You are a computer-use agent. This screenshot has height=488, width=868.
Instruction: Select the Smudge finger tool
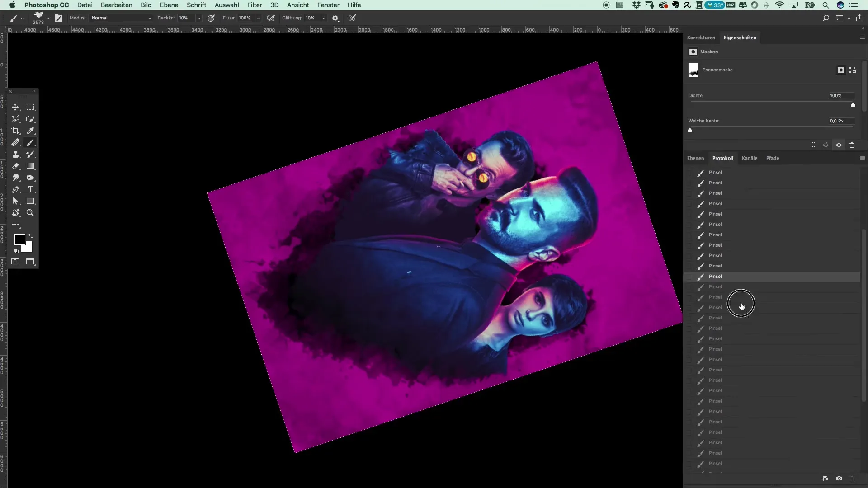coord(15,178)
